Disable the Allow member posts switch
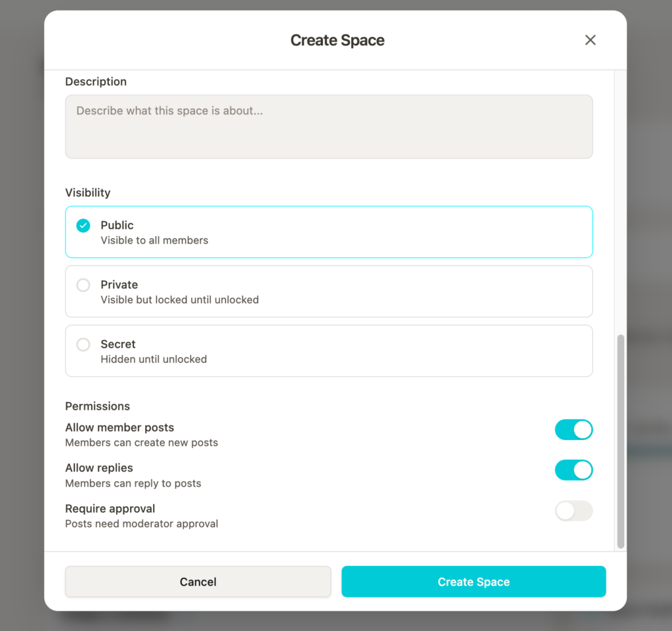The height and width of the screenshot is (631, 672). pyautogui.click(x=574, y=430)
